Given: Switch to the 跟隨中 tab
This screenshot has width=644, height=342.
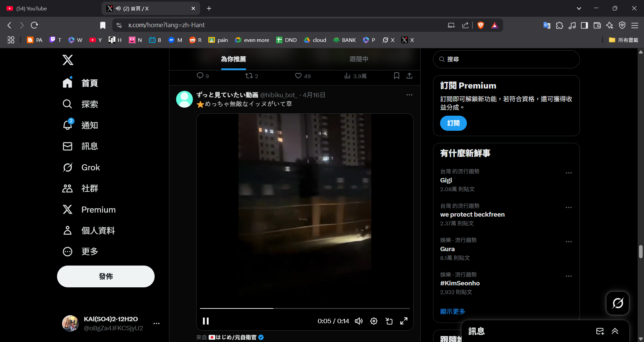Looking at the screenshot, I should point(359,59).
